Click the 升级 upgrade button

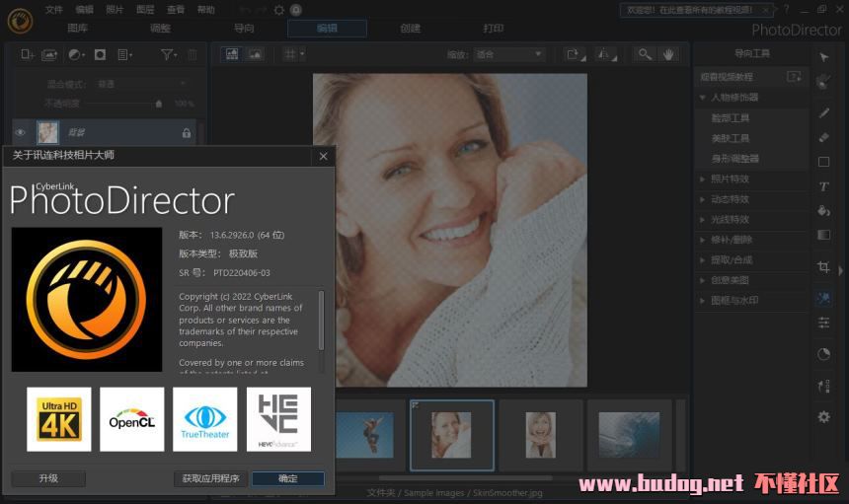coord(48,478)
